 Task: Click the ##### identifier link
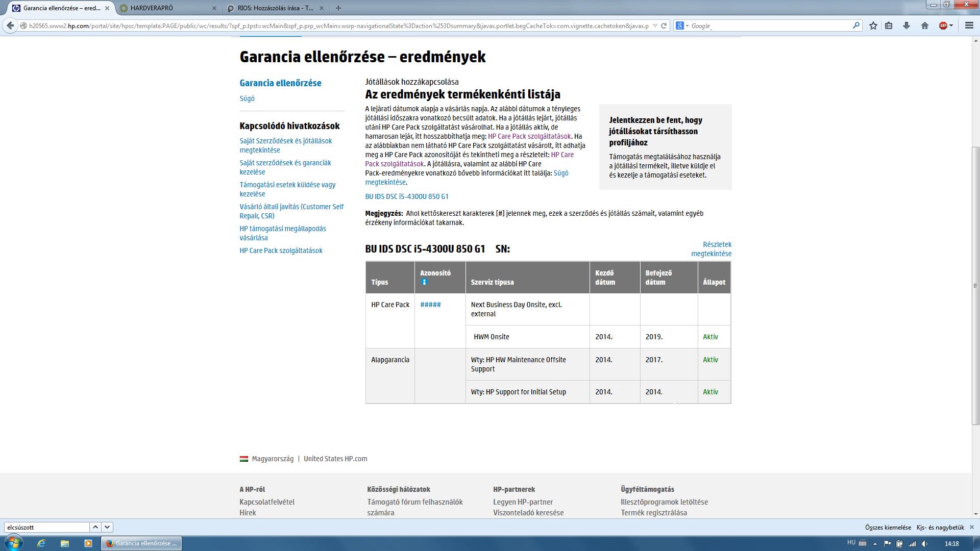(x=430, y=305)
